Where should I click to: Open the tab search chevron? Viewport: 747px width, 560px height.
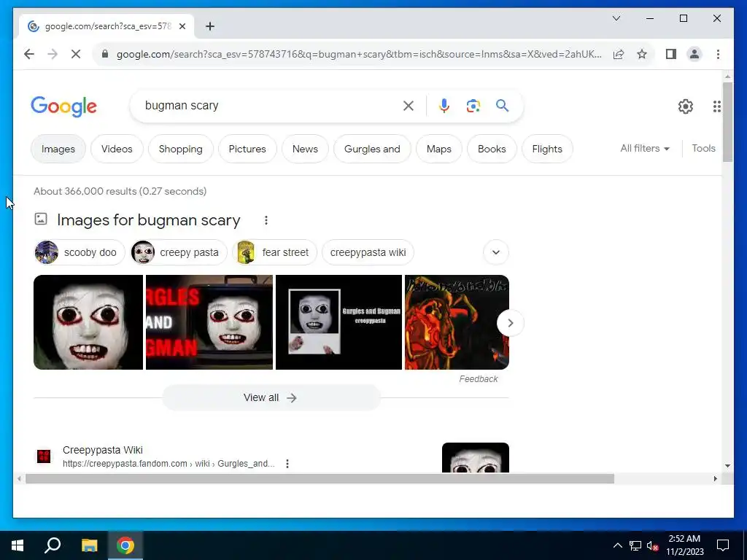(x=616, y=18)
